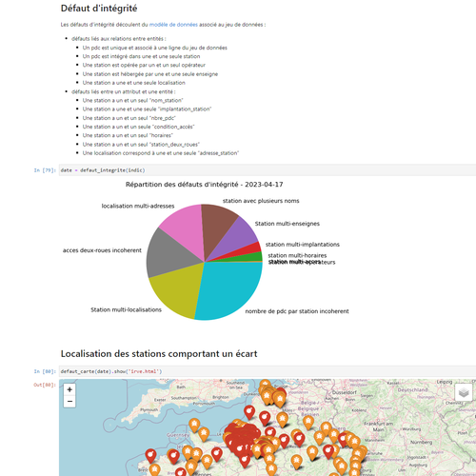Click the "Localisation des stations comportant un écart" heading

[159, 353]
